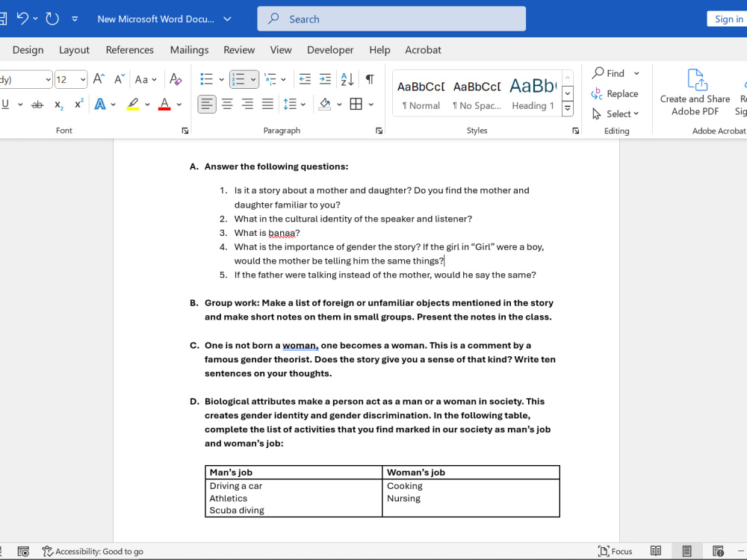Viewport: 747px width, 560px height.
Task: Toggle the Numbering list button
Action: pyautogui.click(x=238, y=79)
